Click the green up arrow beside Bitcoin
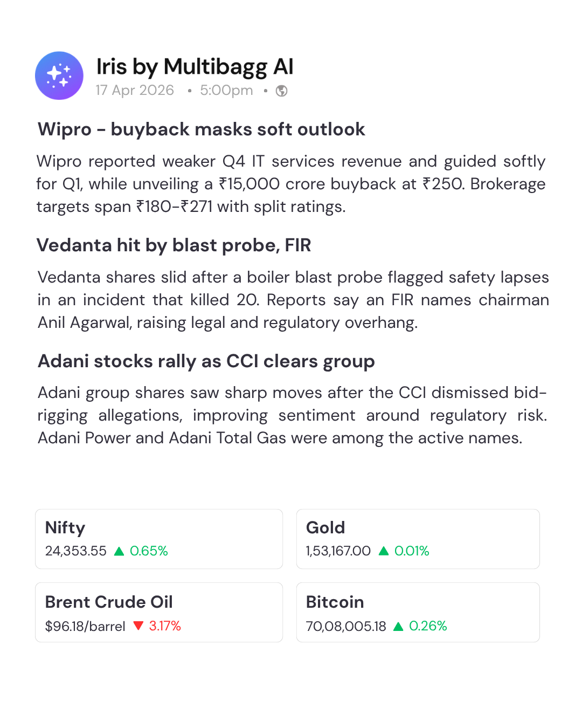Viewport: 582px width, 728px height. click(398, 626)
